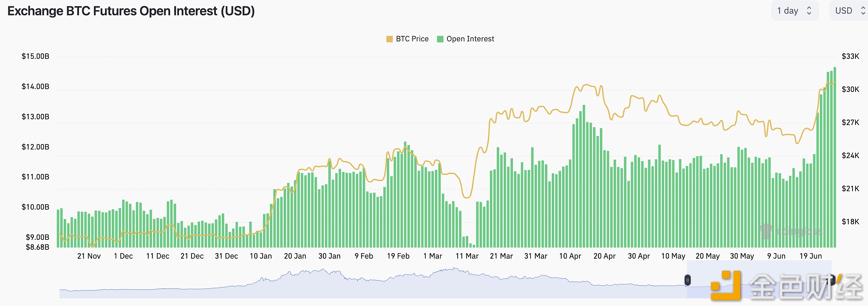The width and height of the screenshot is (868, 306).
Task: Click the 31 Dec date label
Action: point(226,256)
